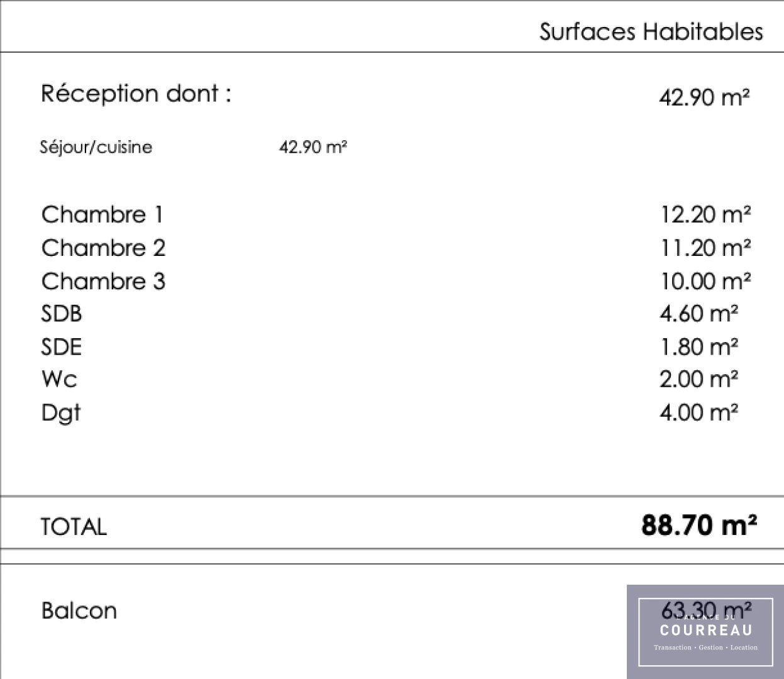Click the Wc label
Viewport: 784px width, 679px height.
tap(59, 380)
